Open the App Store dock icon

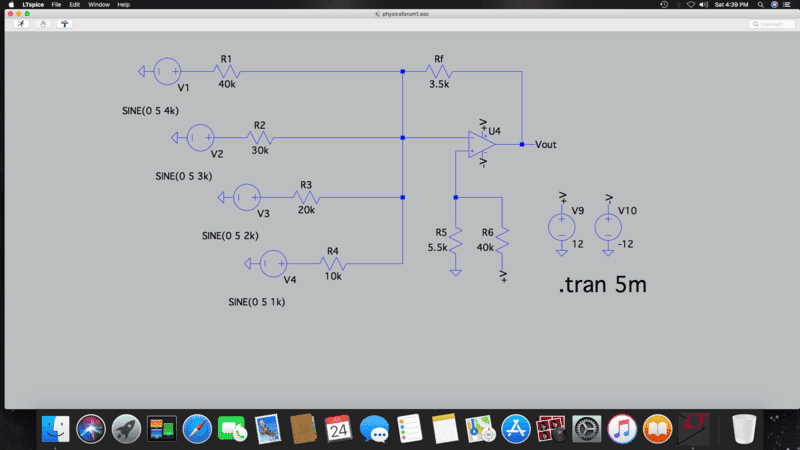click(515, 429)
